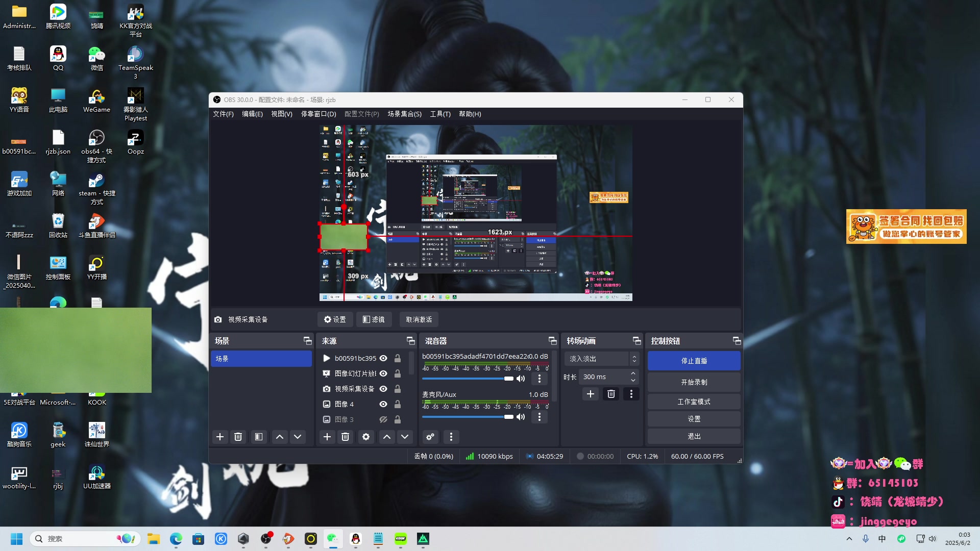Open 编辑(E) menu
980x551 pixels.
click(x=252, y=114)
